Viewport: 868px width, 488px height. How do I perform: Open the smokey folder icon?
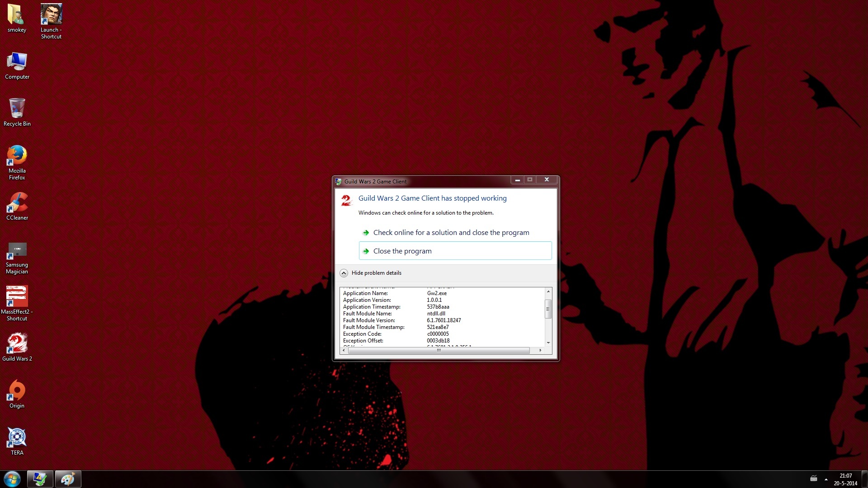(17, 19)
